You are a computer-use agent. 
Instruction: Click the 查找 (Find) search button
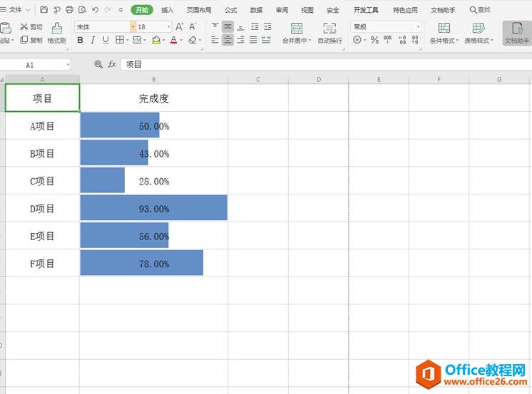(480, 10)
